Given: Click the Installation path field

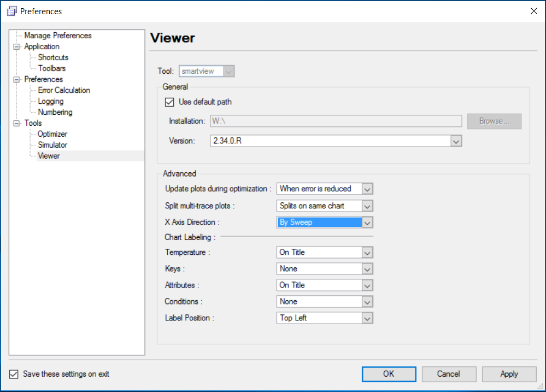Looking at the screenshot, I should point(336,121).
